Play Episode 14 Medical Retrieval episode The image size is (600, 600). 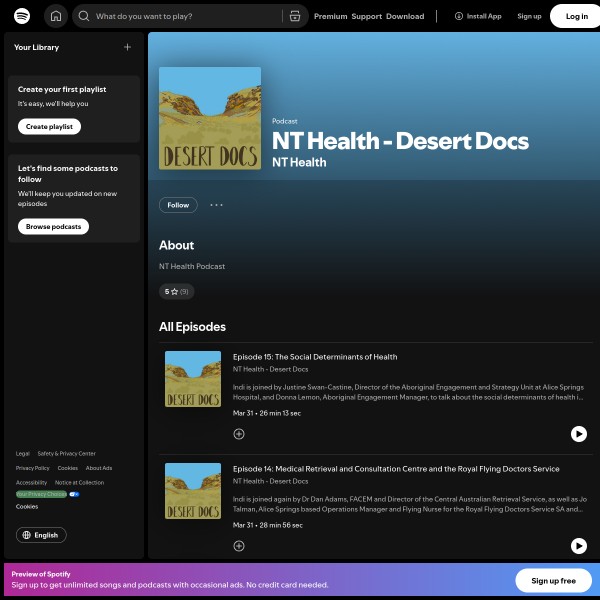click(x=578, y=545)
